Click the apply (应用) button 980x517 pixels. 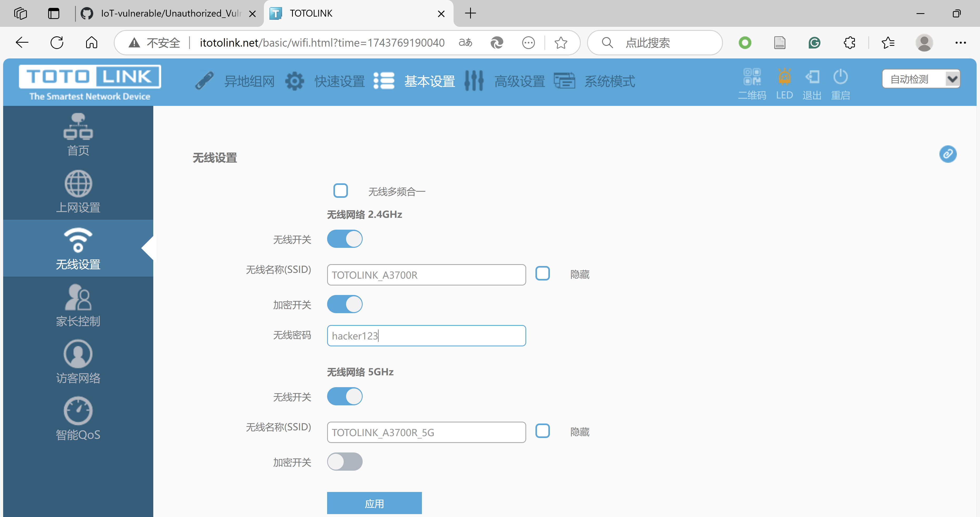click(x=374, y=503)
